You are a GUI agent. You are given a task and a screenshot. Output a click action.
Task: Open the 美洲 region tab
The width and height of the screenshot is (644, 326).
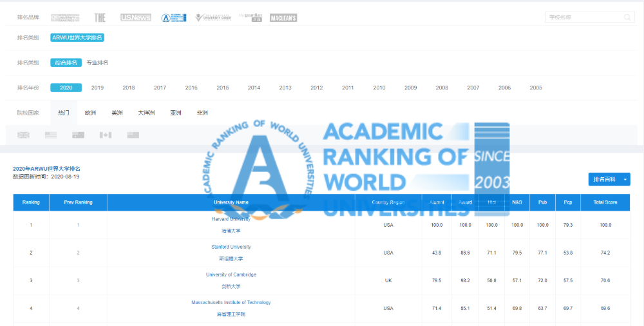(117, 113)
